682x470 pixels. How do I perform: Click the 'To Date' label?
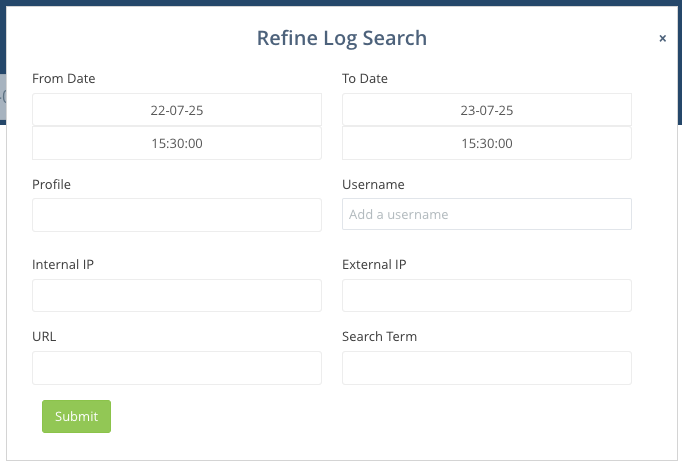point(365,78)
